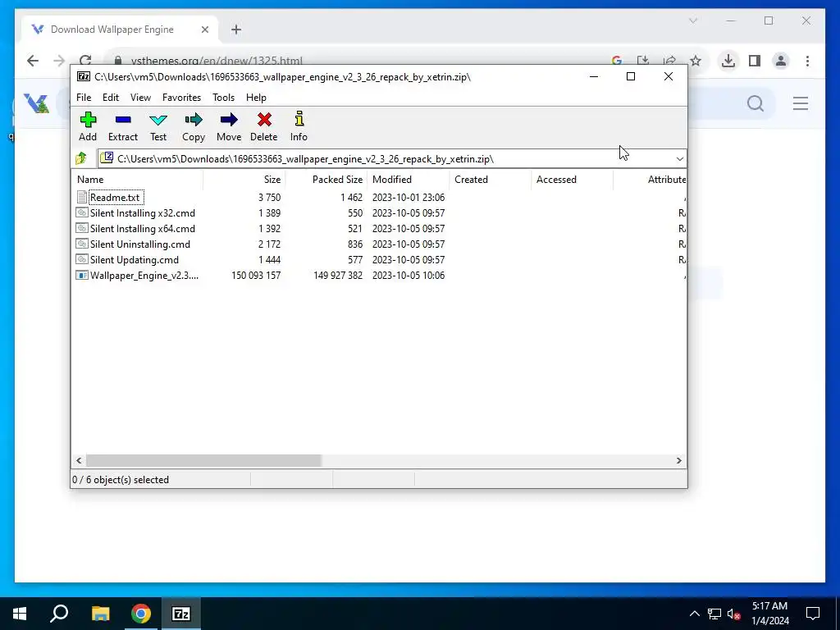Click the red Delete icon
Viewport: 840px width, 630px height.
(264, 120)
